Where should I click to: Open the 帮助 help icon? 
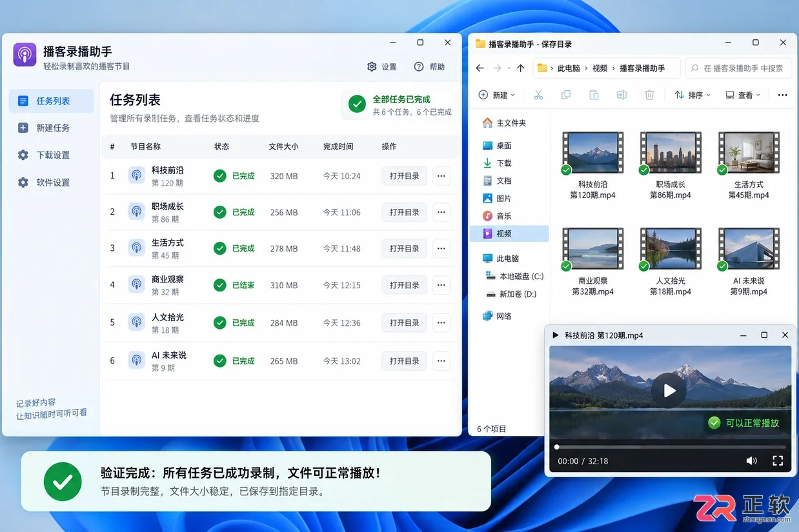coord(419,67)
